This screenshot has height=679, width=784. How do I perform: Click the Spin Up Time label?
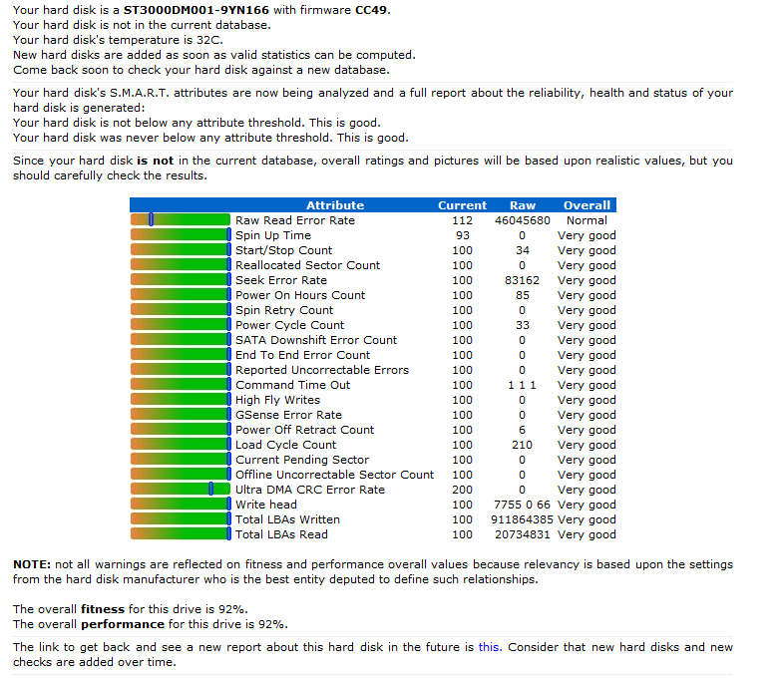pos(273,235)
